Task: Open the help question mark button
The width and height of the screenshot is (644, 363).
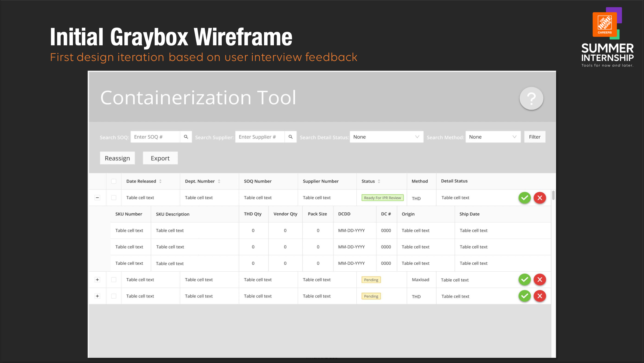Action: point(531,98)
